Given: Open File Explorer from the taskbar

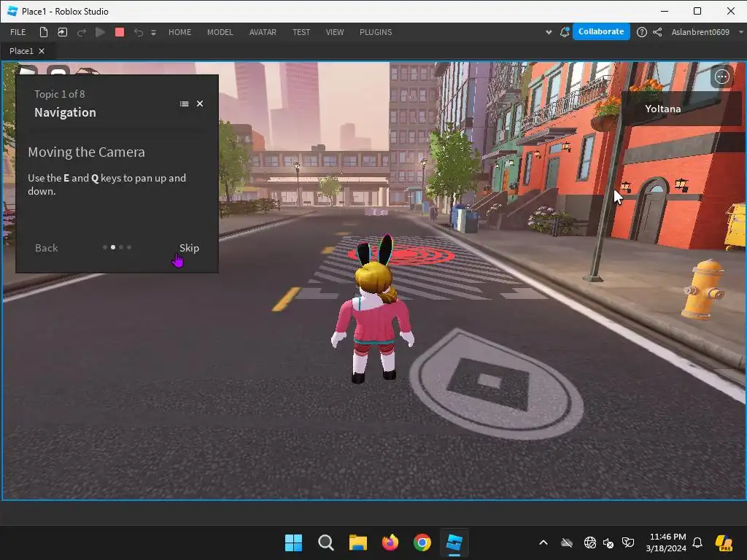Looking at the screenshot, I should pyautogui.click(x=357, y=542).
